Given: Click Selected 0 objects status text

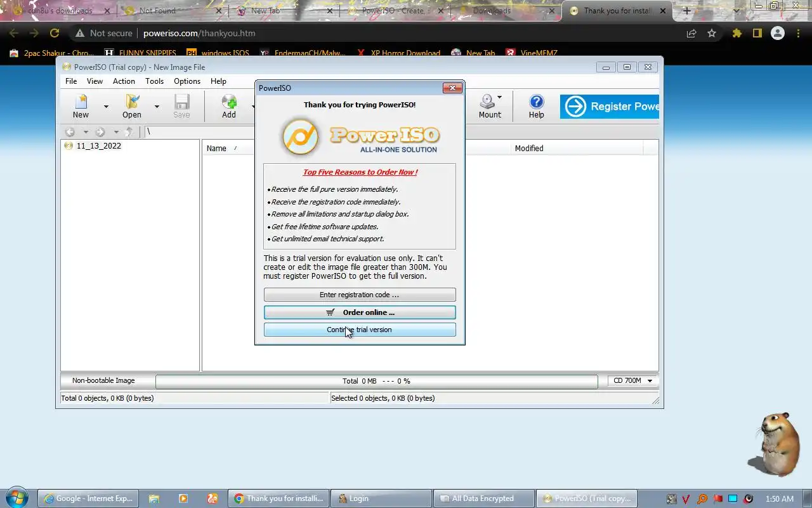Looking at the screenshot, I should pyautogui.click(x=383, y=398).
